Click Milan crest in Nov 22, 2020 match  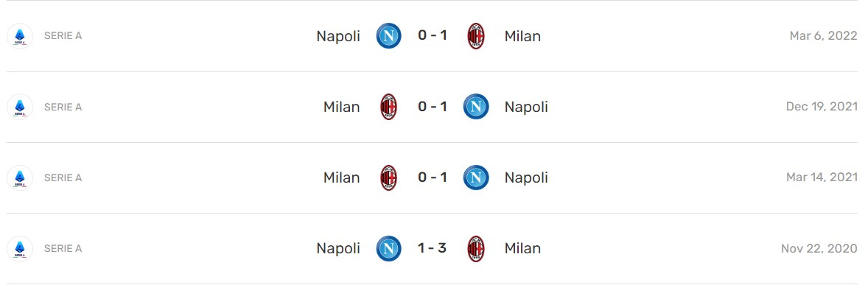tap(475, 248)
